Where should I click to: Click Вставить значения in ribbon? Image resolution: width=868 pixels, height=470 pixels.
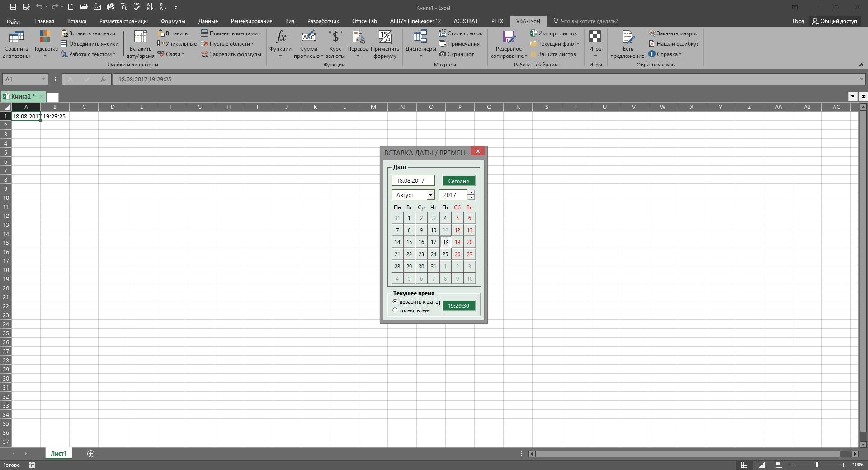89,33
